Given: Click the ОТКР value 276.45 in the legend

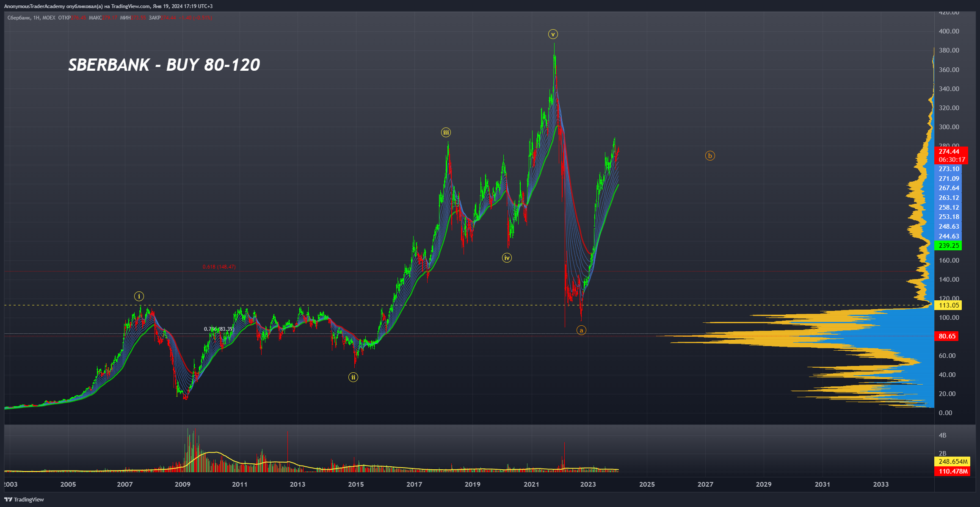Looking at the screenshot, I should [x=79, y=18].
